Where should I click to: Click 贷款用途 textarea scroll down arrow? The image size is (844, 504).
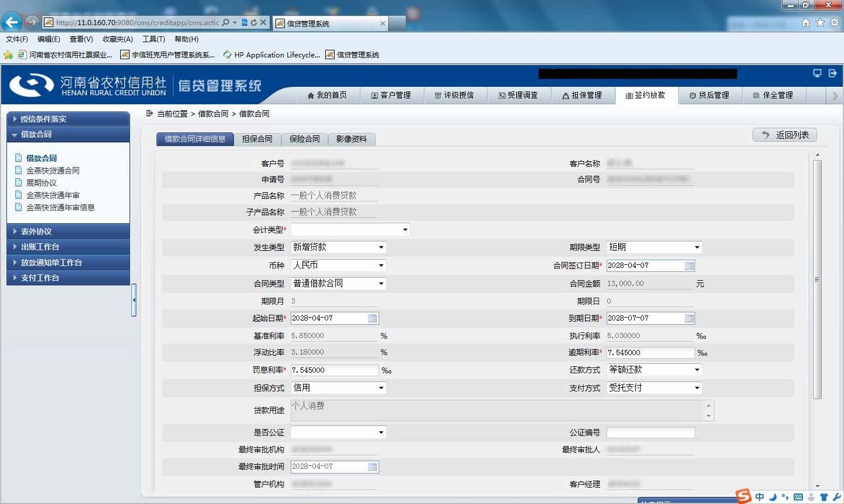709,416
